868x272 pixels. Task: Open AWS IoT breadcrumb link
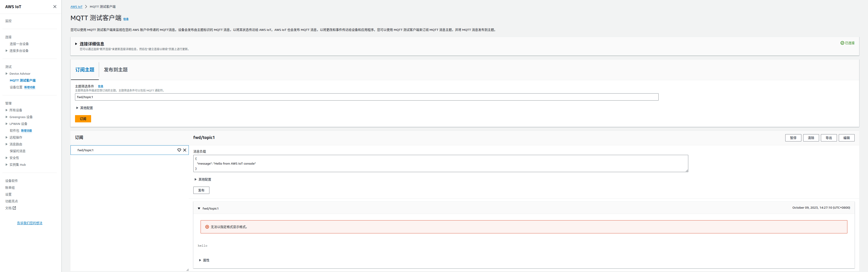76,7
